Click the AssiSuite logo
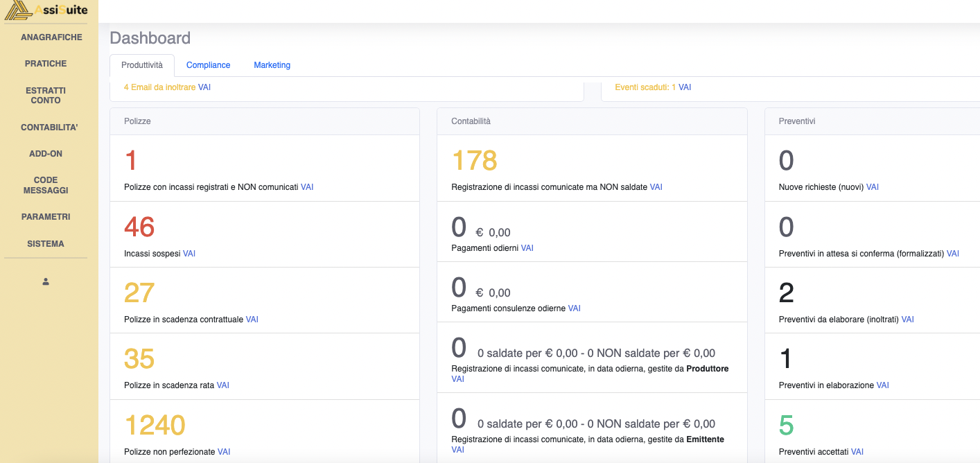This screenshot has height=463, width=980. pyautogui.click(x=46, y=10)
